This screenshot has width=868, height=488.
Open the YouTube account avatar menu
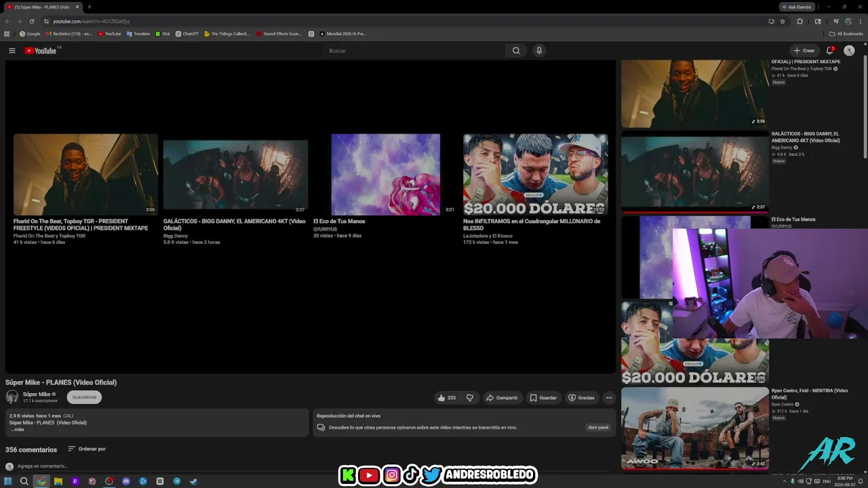849,51
